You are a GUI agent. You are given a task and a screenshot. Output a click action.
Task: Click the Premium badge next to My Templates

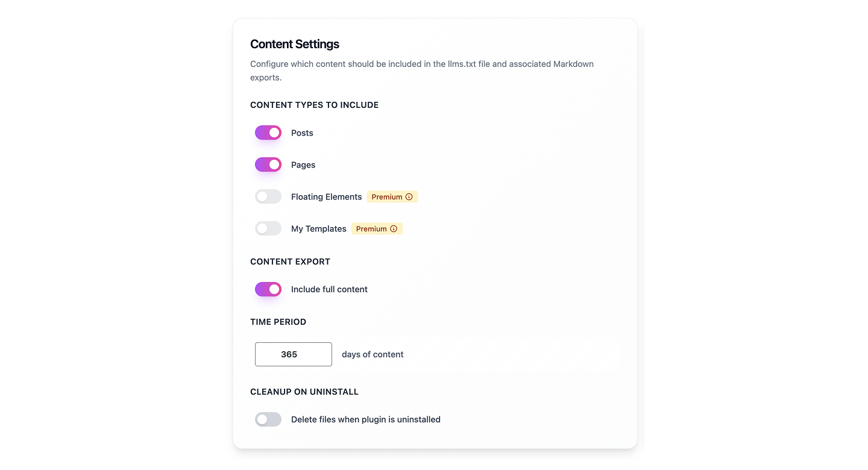pos(371,229)
